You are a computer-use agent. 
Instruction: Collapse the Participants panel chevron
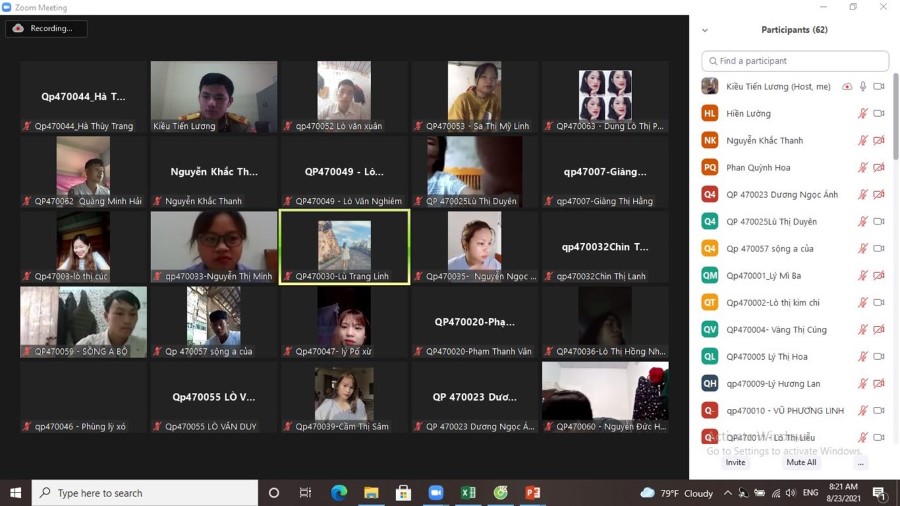pos(705,30)
